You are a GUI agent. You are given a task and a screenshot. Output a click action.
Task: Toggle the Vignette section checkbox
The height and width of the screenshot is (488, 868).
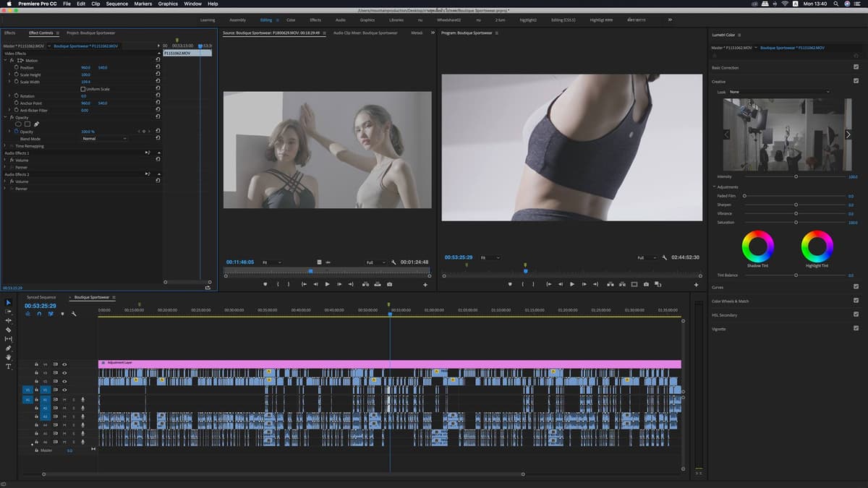point(856,329)
